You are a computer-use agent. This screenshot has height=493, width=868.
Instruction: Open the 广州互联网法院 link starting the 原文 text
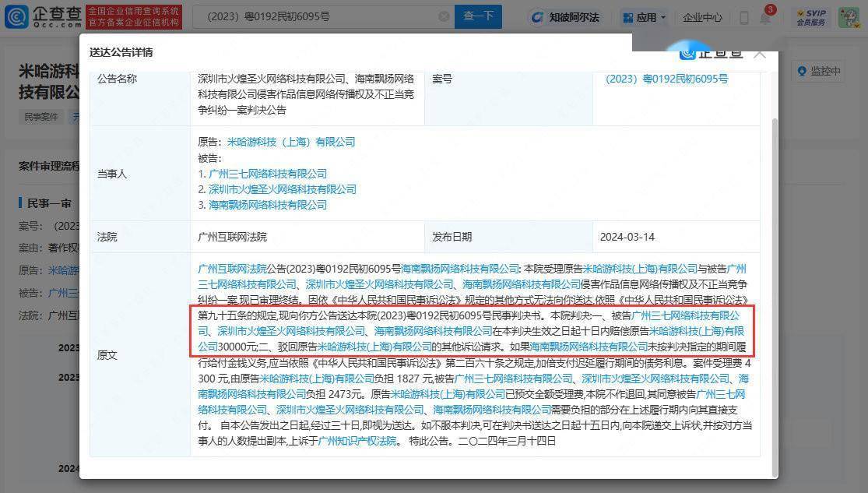(233, 269)
